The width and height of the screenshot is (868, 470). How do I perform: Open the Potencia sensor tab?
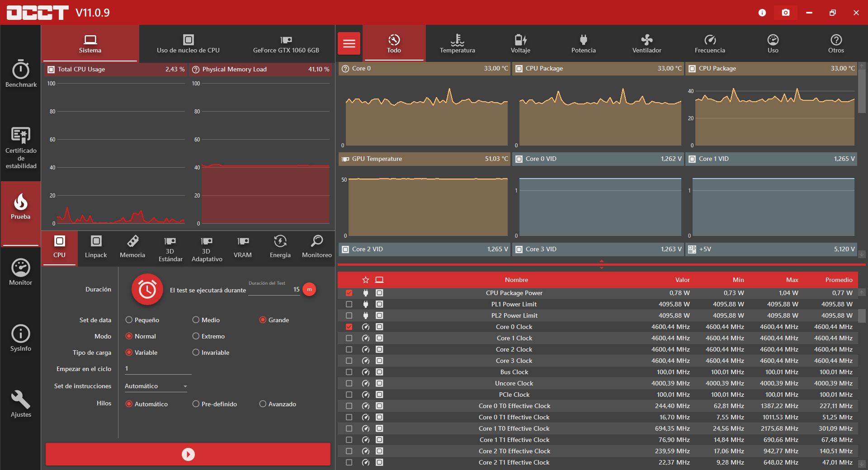(x=584, y=43)
